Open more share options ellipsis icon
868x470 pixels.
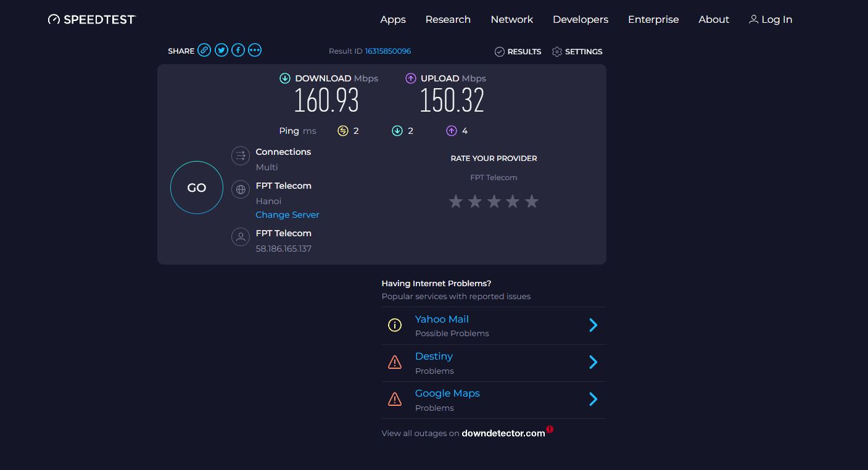(255, 51)
